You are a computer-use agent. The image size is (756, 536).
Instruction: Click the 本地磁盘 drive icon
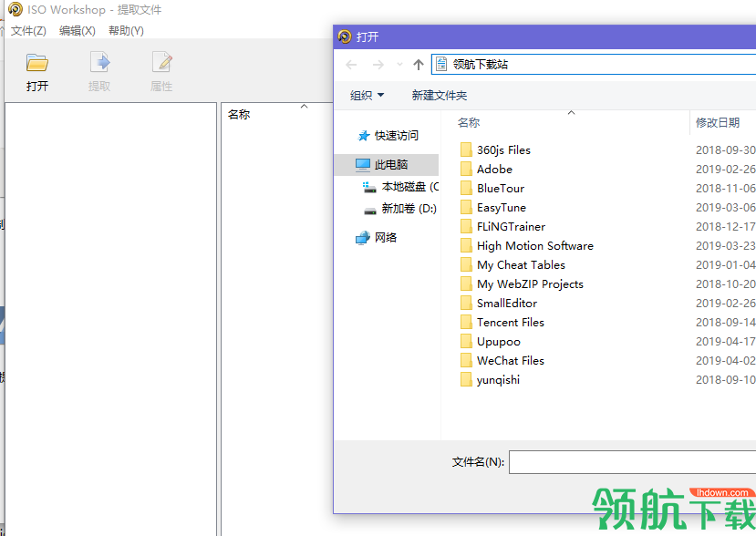369,187
